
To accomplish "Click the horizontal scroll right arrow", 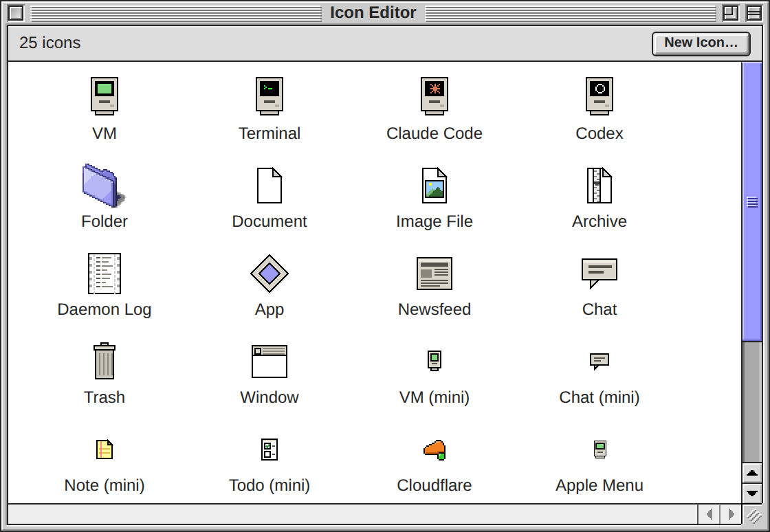I will (731, 514).
